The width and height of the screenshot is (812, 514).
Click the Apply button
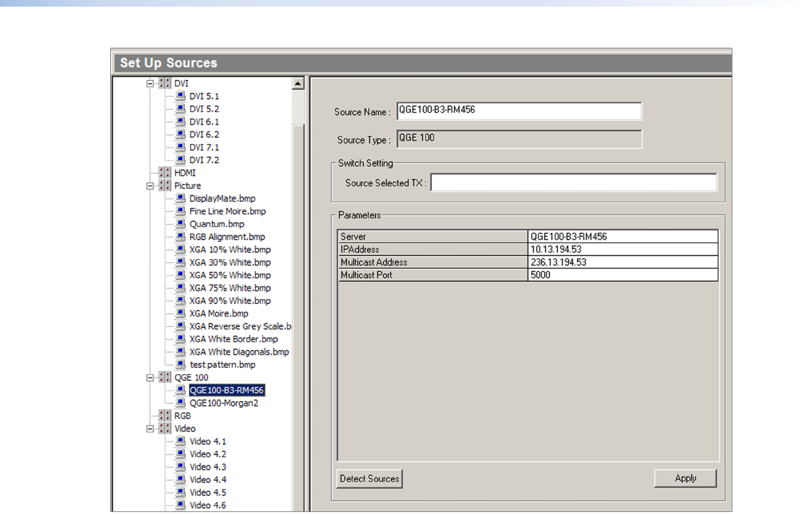click(x=685, y=478)
